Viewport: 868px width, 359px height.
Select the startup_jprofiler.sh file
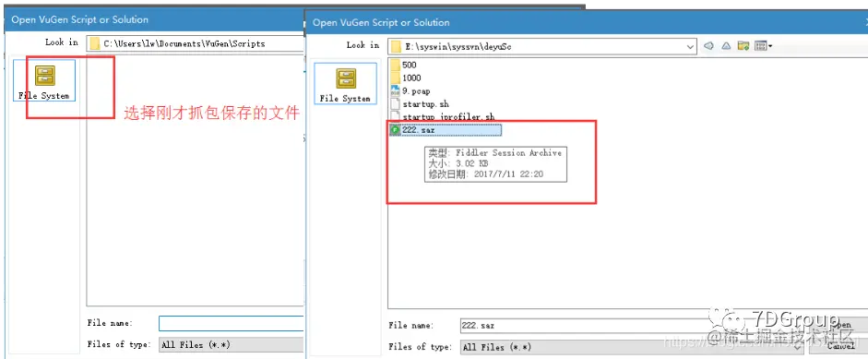click(x=443, y=116)
